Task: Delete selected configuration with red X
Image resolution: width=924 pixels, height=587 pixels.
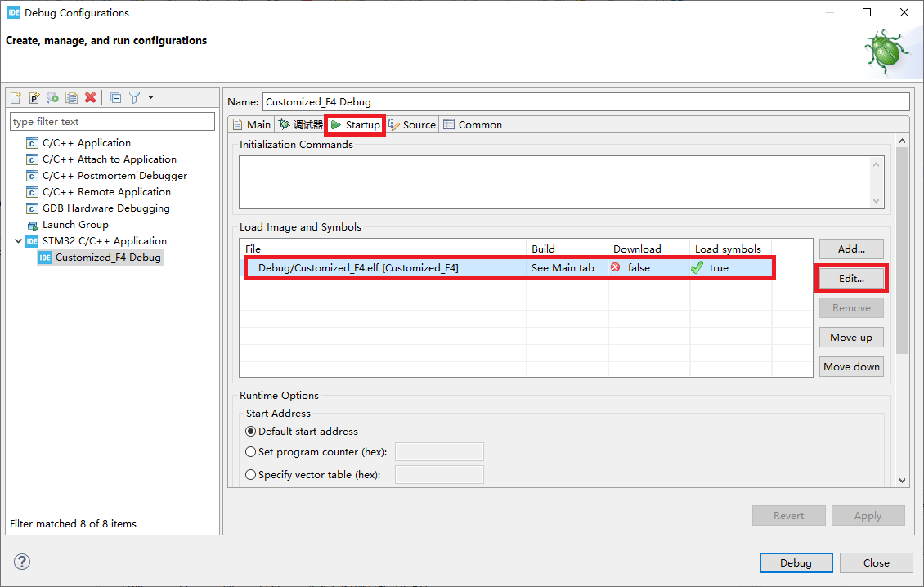Action: 91,97
